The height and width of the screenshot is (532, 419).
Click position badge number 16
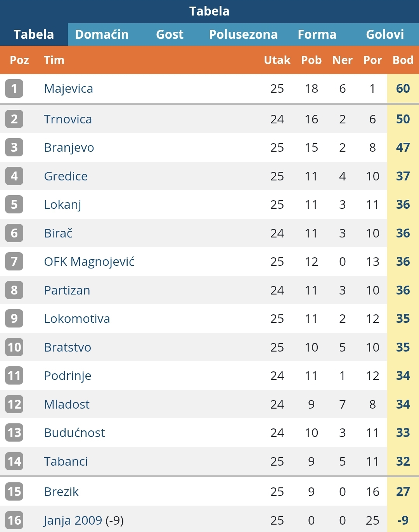(x=14, y=520)
